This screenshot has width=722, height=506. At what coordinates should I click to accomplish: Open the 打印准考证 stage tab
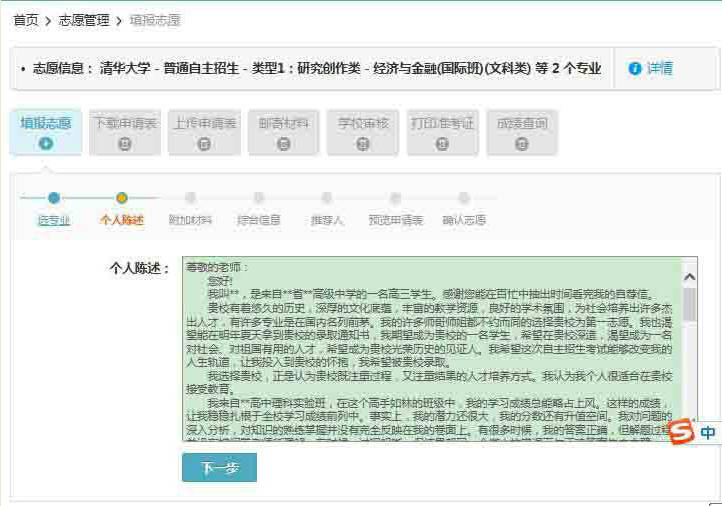443,132
